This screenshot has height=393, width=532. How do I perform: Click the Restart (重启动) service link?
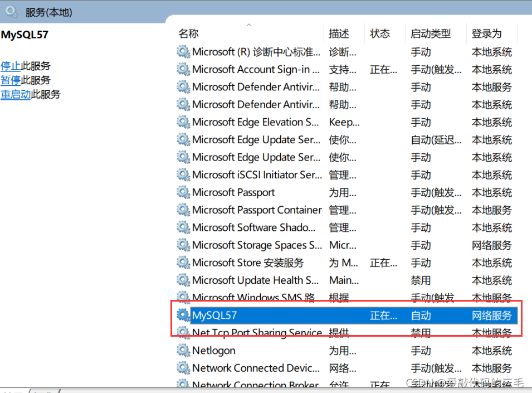(16, 94)
